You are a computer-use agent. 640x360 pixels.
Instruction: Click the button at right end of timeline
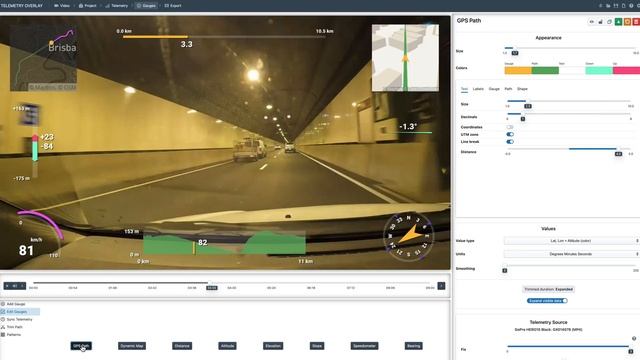[x=441, y=286]
